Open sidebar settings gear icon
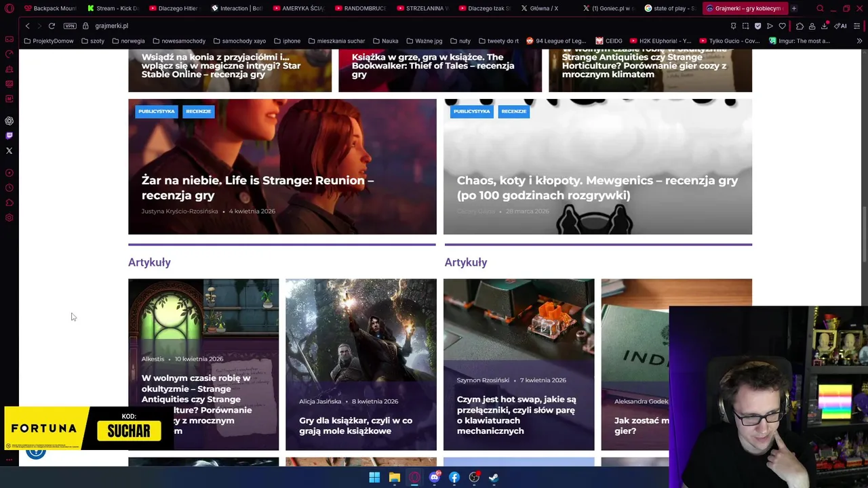The height and width of the screenshot is (488, 868). coord(9,218)
